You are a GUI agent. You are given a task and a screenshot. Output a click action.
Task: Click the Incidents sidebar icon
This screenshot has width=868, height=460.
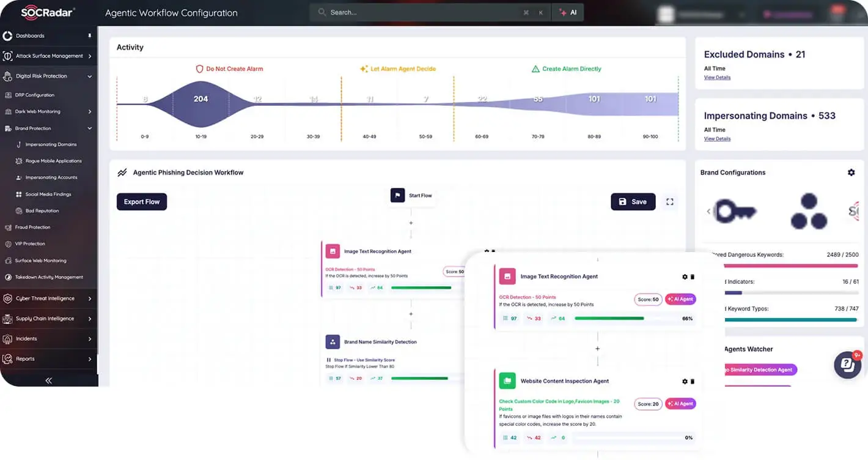pyautogui.click(x=7, y=339)
